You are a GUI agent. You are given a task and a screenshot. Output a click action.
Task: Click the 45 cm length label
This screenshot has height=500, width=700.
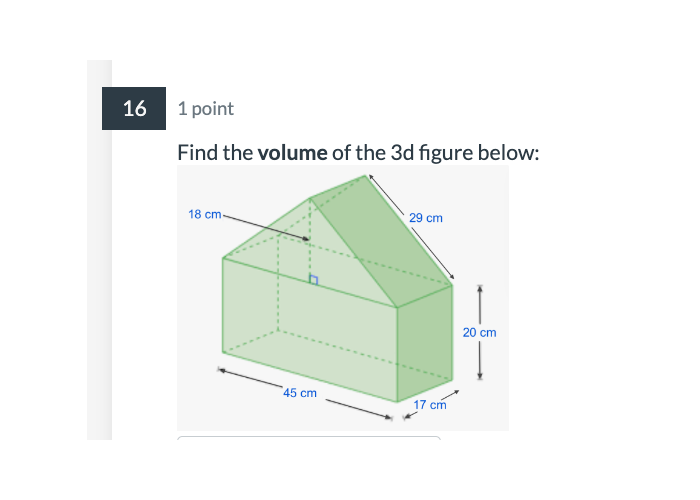point(299,393)
